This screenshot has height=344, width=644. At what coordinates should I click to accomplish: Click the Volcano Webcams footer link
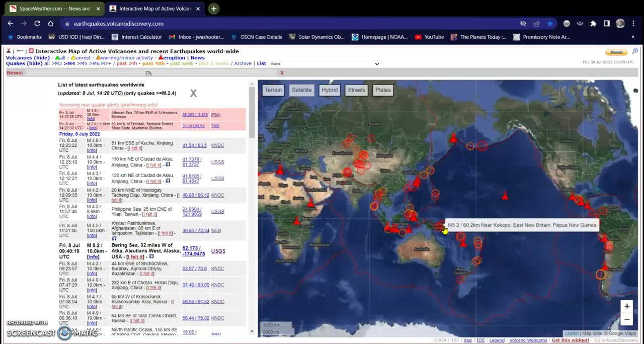[528, 340]
